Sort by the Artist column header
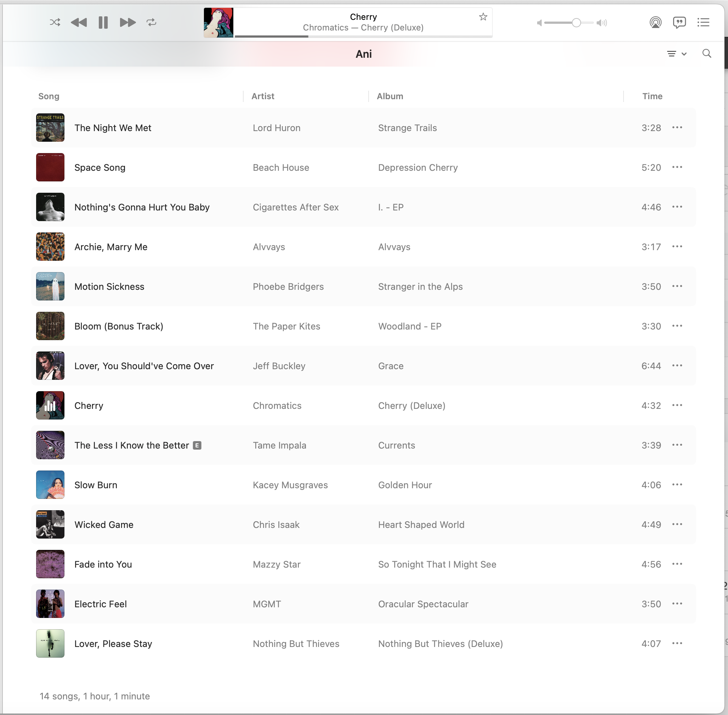This screenshot has height=715, width=728. pyautogui.click(x=263, y=96)
